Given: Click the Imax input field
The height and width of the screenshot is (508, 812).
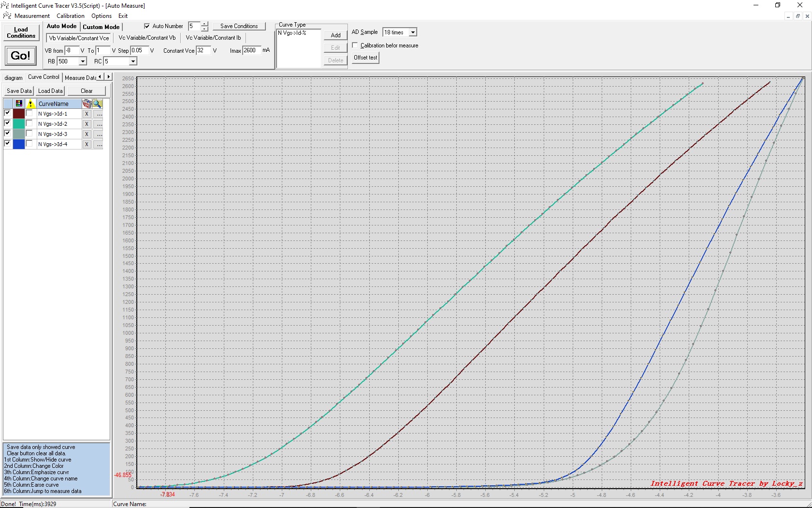Looking at the screenshot, I should [251, 50].
